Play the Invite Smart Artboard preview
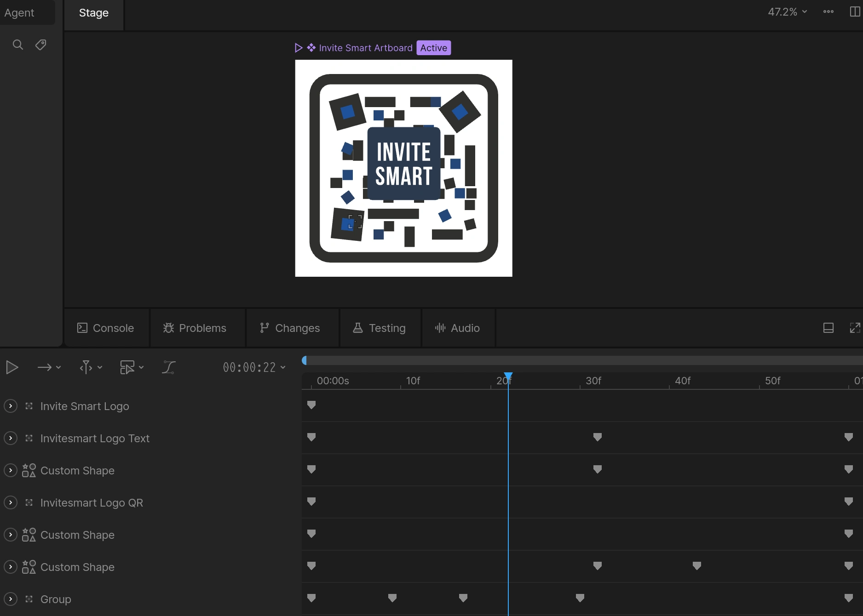 (x=299, y=48)
